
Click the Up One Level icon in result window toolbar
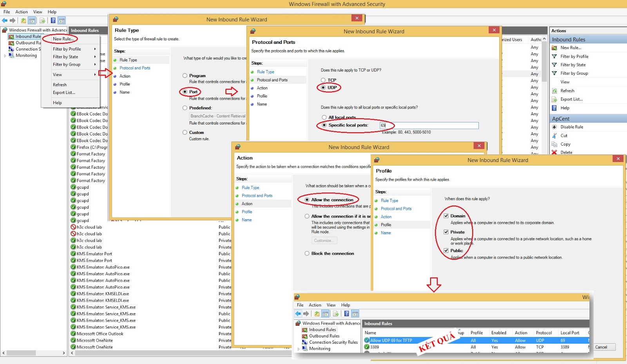click(x=317, y=314)
